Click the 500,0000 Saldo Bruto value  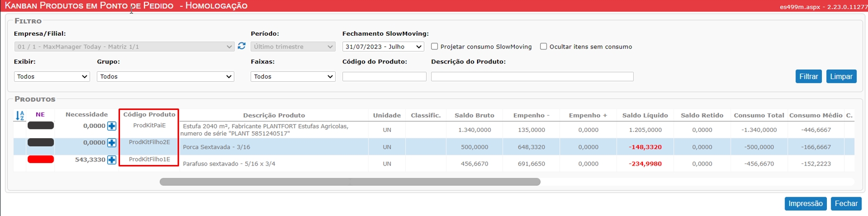click(475, 147)
